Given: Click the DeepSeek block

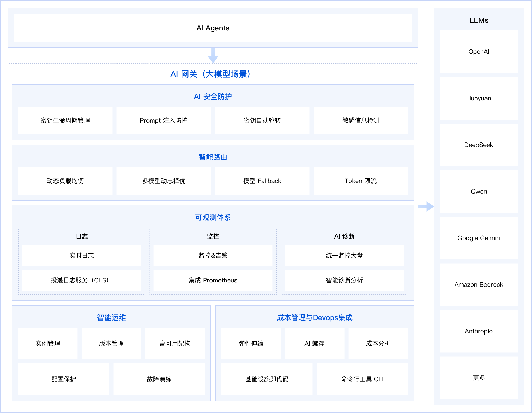Looking at the screenshot, I should point(479,145).
